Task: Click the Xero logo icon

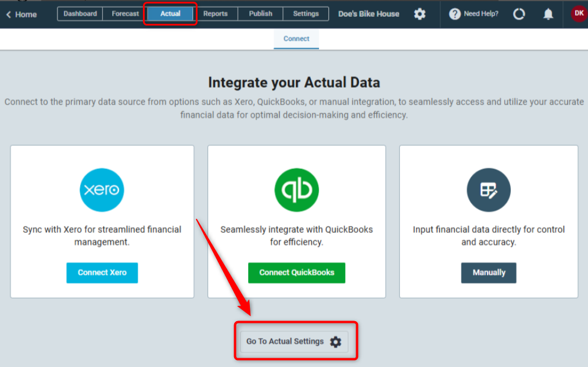Action: pos(102,189)
